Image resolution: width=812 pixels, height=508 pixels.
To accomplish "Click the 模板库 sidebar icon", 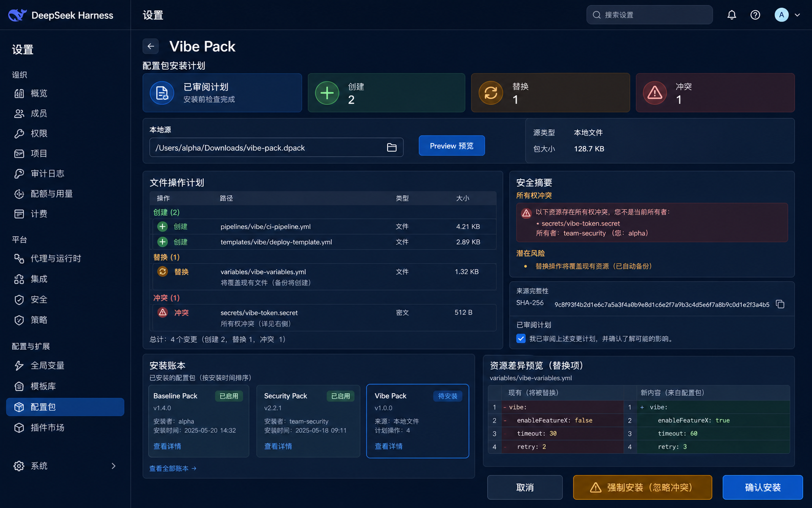I will click(19, 386).
